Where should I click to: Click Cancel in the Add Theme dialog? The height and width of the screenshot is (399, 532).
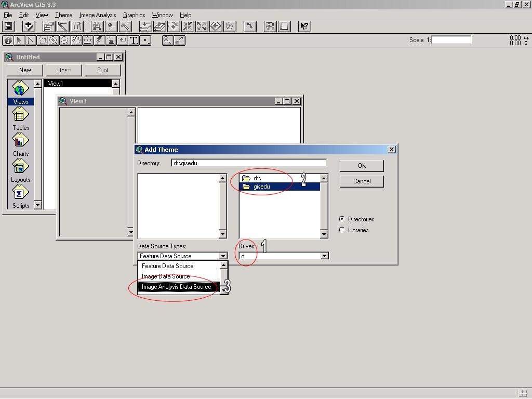point(362,181)
